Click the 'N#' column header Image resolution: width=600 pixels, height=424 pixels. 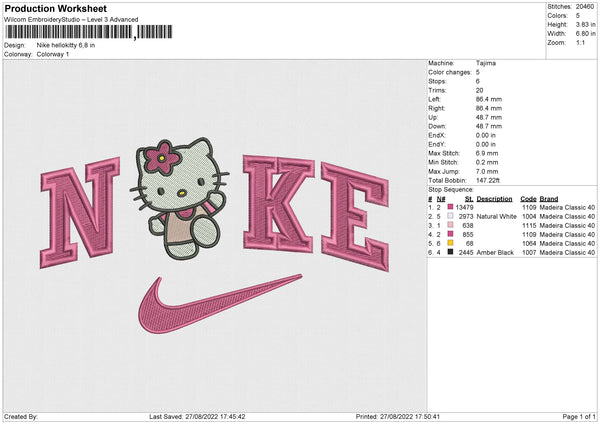(x=441, y=199)
